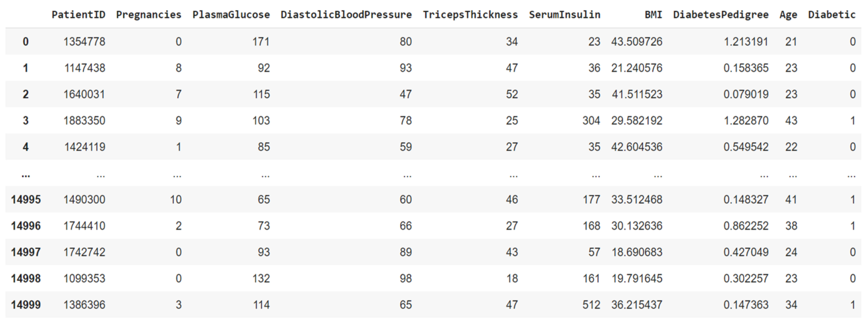Click patient ID cell 1354778
The width and height of the screenshot is (868, 319).
tap(84, 41)
